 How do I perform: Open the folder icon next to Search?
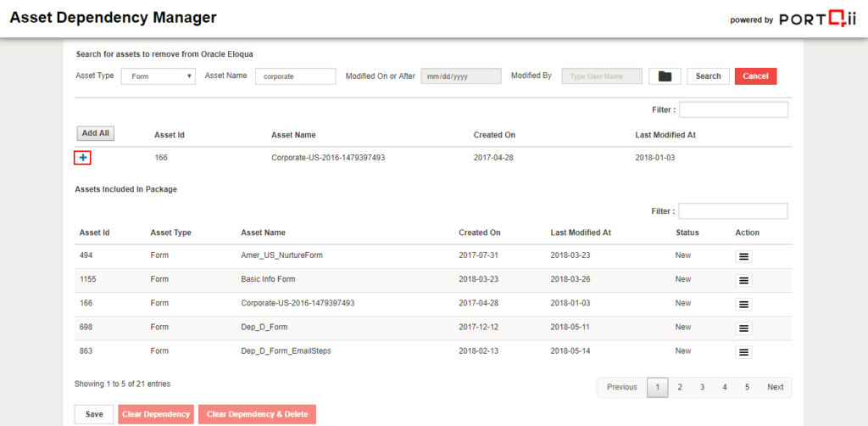665,76
